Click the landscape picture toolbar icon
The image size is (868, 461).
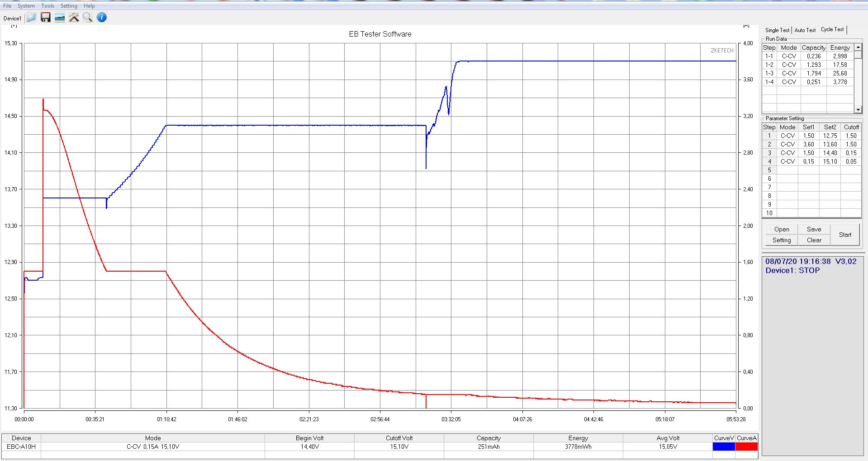pos(60,18)
